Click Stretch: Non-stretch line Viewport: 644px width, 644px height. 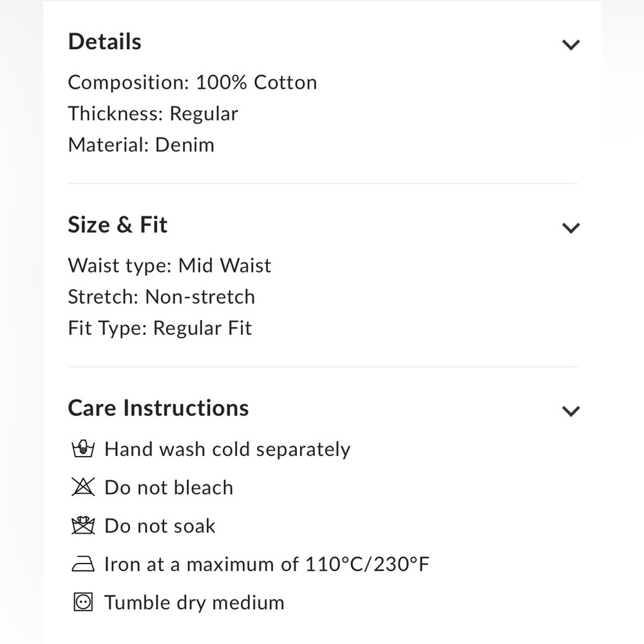(x=162, y=297)
